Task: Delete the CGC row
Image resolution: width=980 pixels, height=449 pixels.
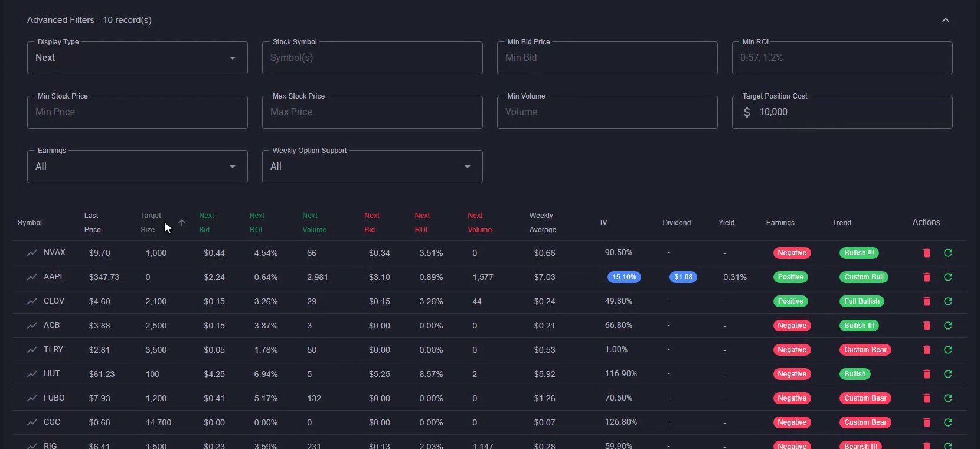Action: pos(927,422)
